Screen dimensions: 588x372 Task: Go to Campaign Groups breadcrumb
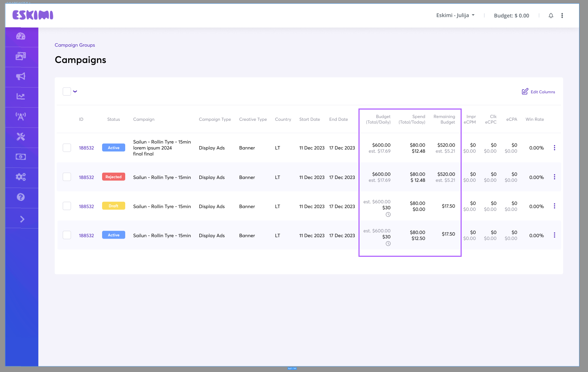(75, 45)
